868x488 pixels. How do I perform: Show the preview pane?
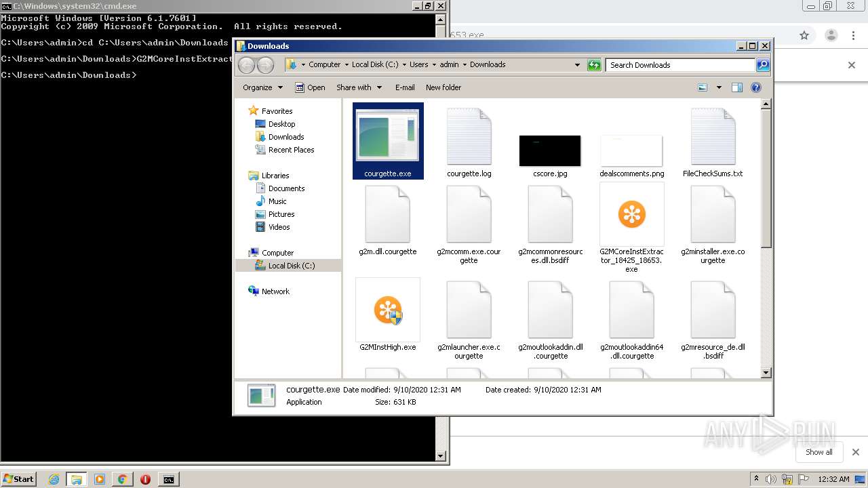coord(737,87)
